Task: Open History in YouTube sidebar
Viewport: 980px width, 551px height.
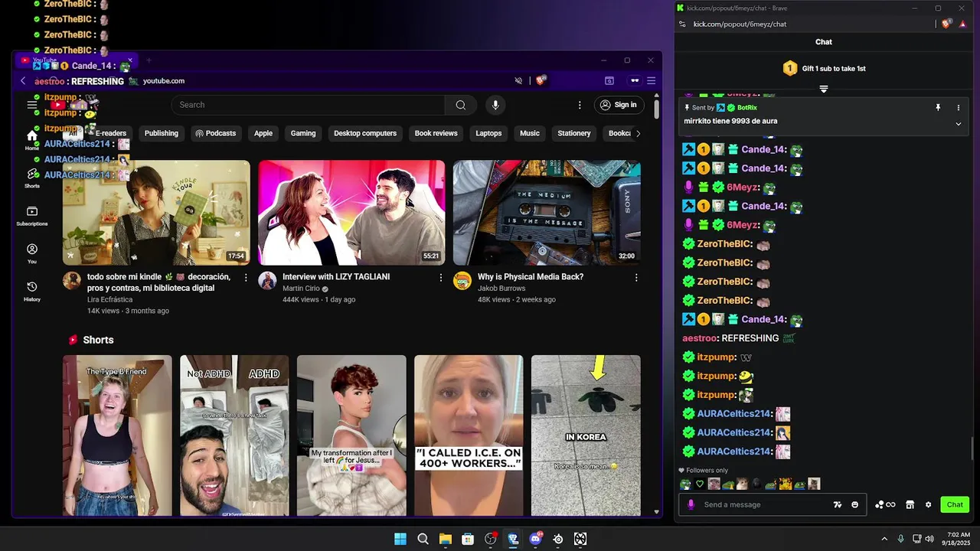Action: pos(32,291)
